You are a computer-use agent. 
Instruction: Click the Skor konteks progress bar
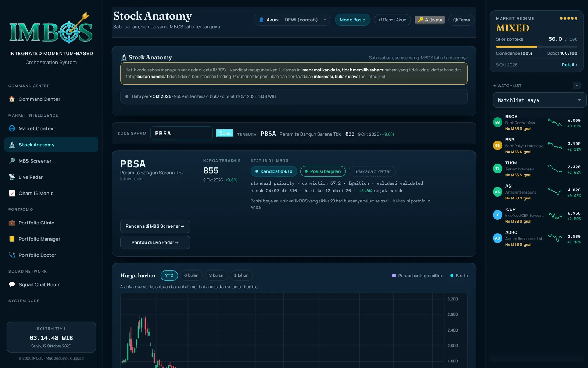537,47
